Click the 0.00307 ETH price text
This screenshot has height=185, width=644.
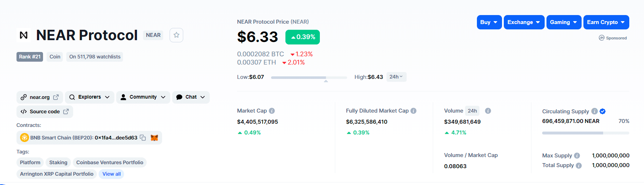point(256,62)
